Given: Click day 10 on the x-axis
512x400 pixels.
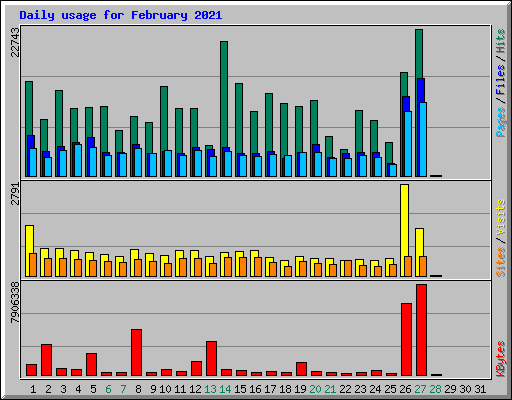Looking at the screenshot, I should (165, 389).
